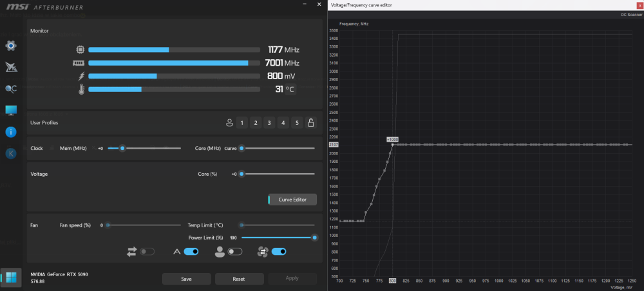Open Afterburner settings gear icon

point(11,46)
